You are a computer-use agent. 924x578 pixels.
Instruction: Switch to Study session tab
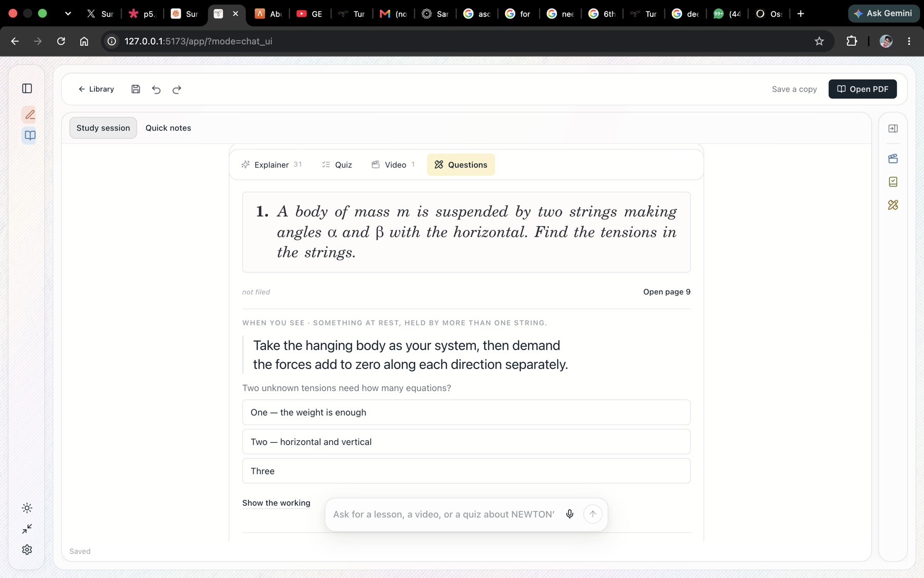pos(103,128)
